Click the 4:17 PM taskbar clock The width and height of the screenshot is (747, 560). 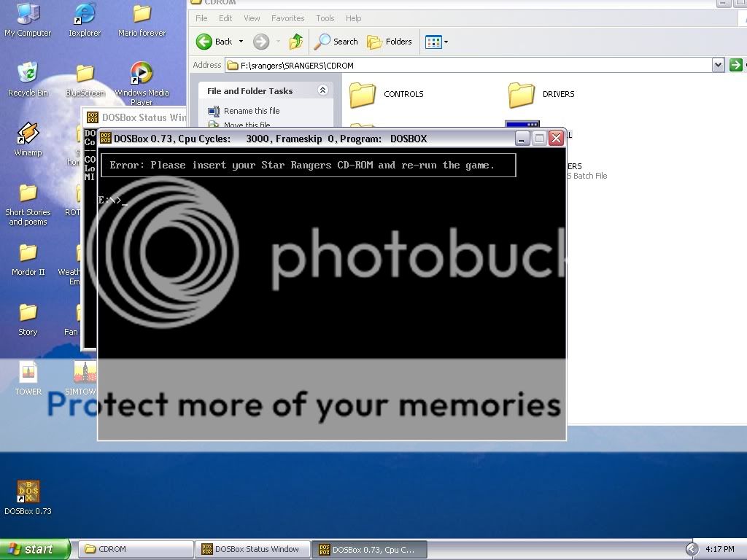719,549
